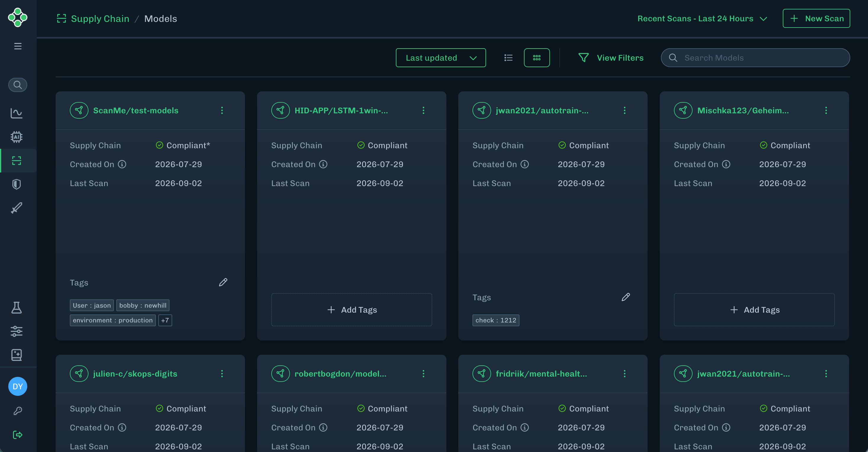The width and height of the screenshot is (868, 452).
Task: Click the sidebar search icon
Action: pos(18,85)
